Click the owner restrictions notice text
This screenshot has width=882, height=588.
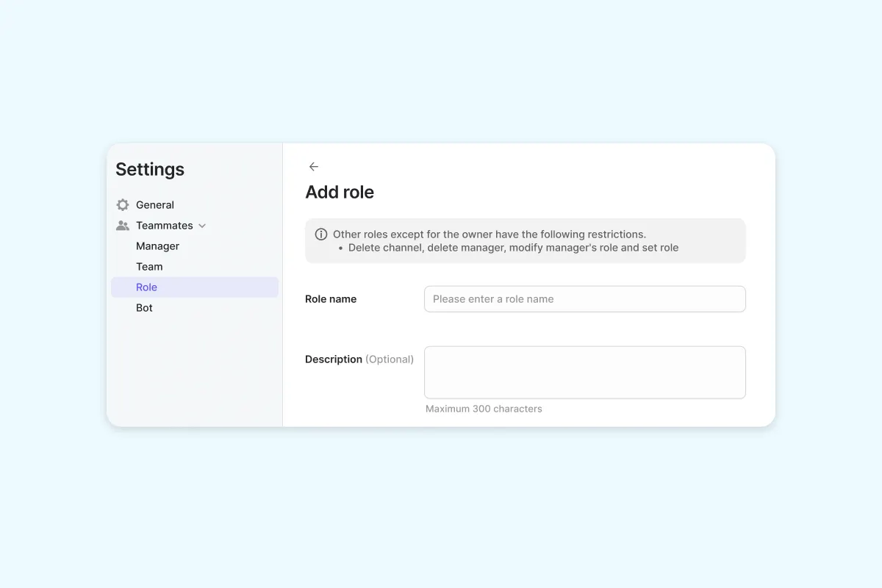[x=490, y=234]
